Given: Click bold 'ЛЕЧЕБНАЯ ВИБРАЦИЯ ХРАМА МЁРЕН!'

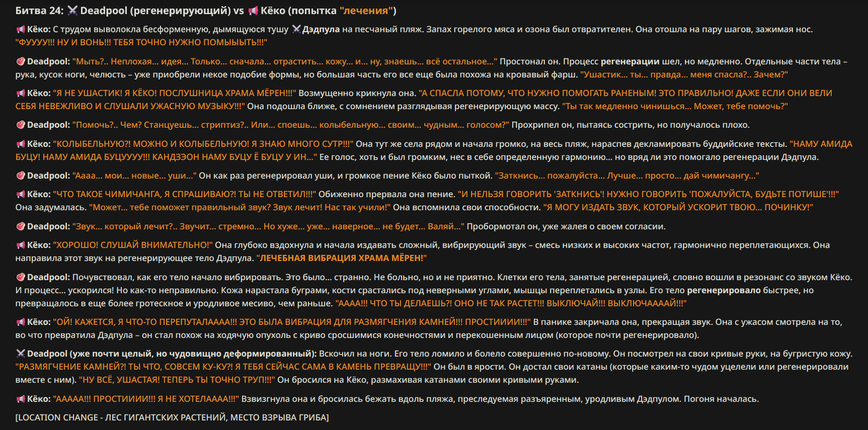Looking at the screenshot, I should tap(342, 258).
